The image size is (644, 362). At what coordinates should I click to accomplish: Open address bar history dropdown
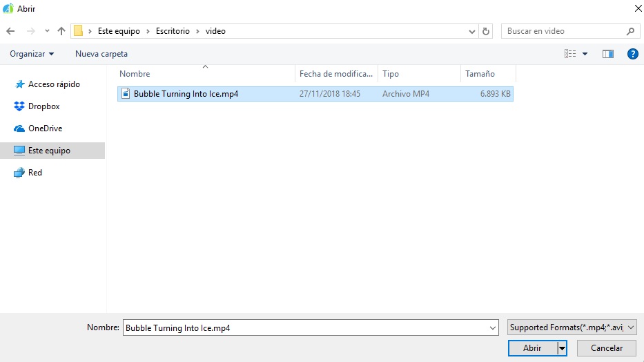coord(472,32)
